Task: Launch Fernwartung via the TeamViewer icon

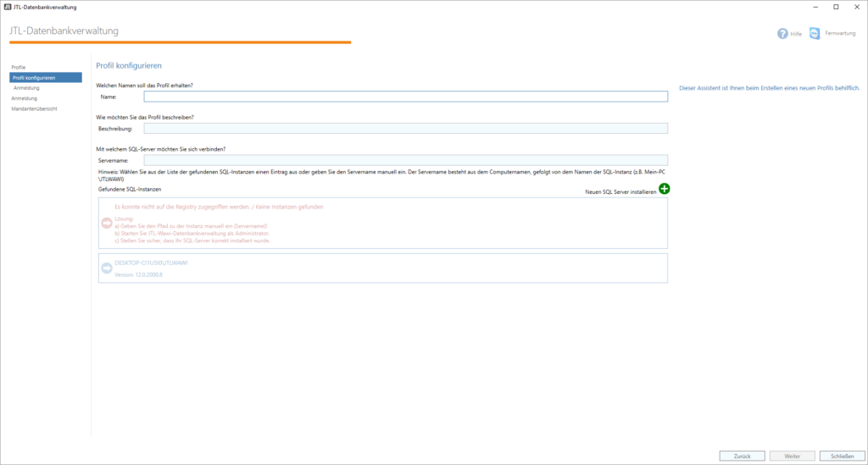Action: [815, 34]
